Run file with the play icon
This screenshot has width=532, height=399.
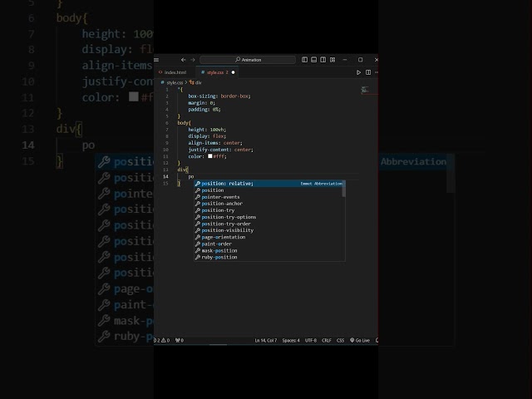[358, 72]
